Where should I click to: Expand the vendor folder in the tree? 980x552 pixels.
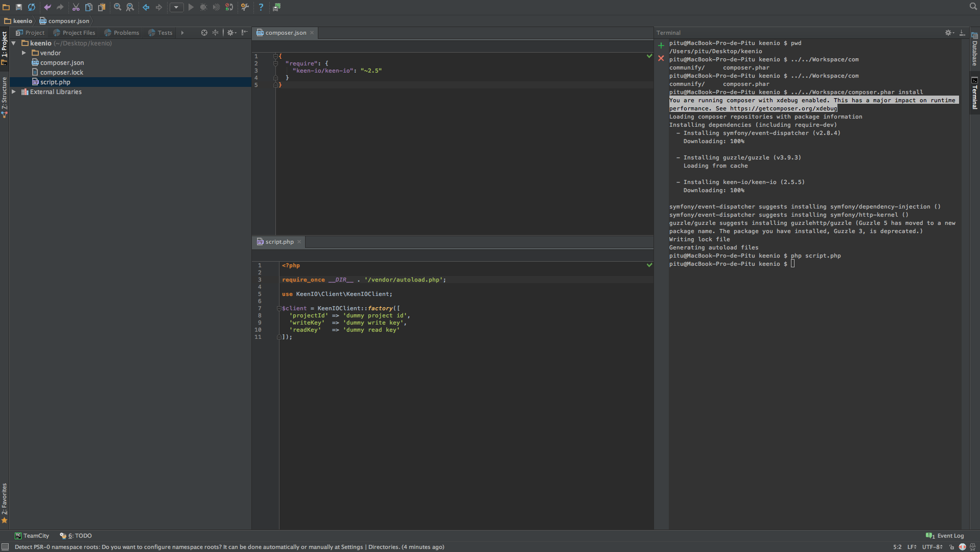[x=24, y=53]
